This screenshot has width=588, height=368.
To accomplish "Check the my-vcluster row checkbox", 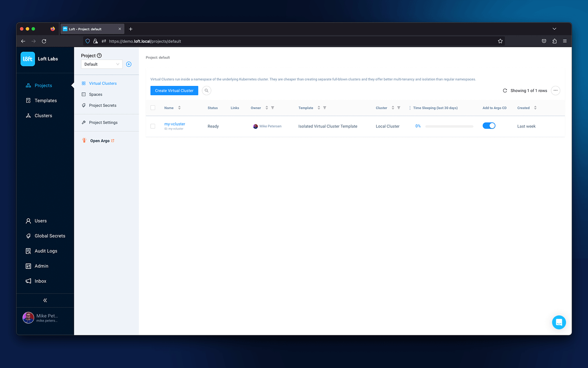I will [x=153, y=126].
